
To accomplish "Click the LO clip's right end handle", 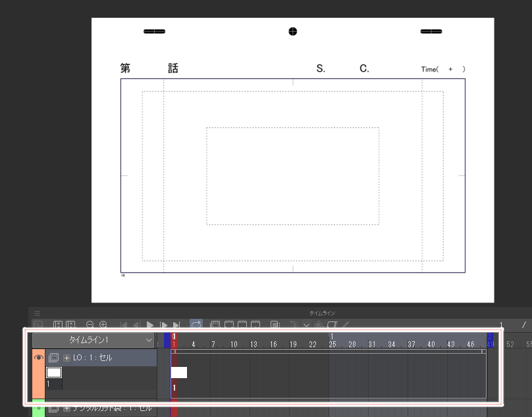I will pos(484,352).
